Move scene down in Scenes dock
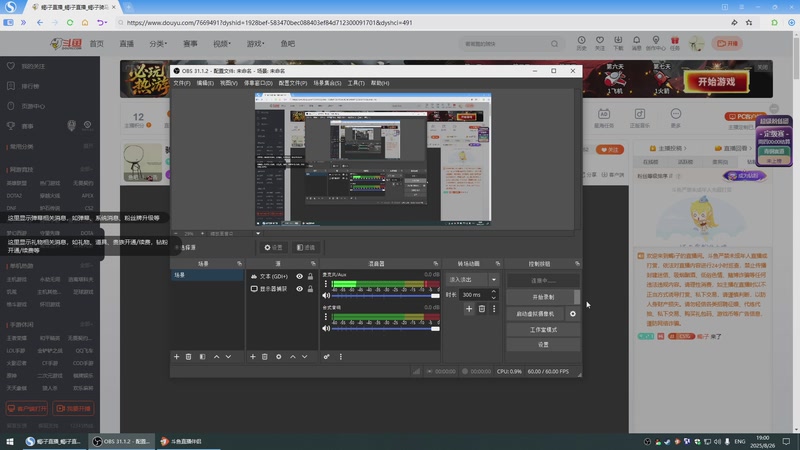Viewport: 800px width, 450px height. click(228, 357)
